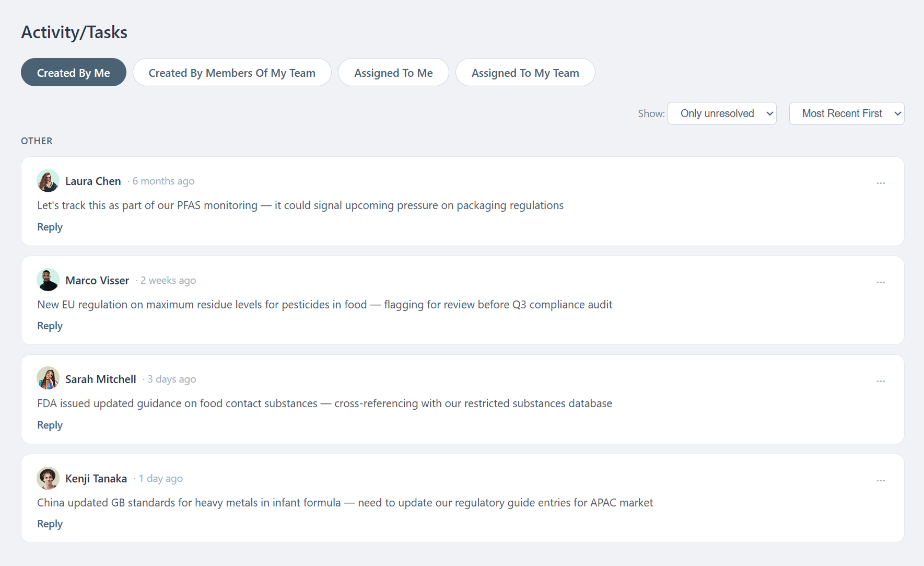The height and width of the screenshot is (566, 924).
Task: Toggle the Created By Members Of My Team filter
Action: 232,72
